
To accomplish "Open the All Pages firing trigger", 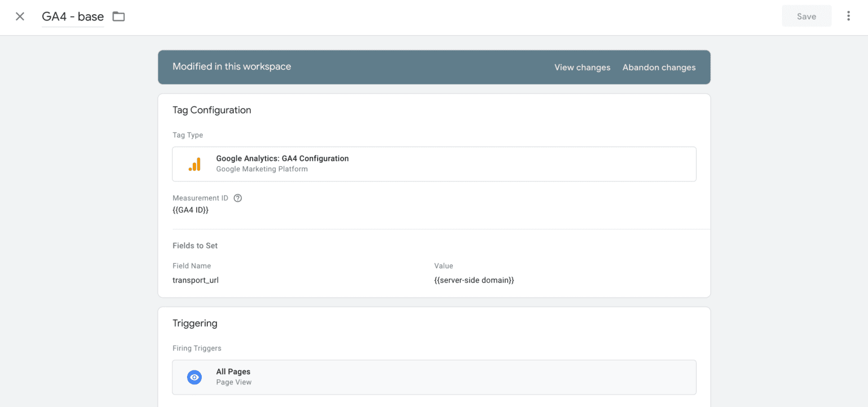I will click(434, 377).
